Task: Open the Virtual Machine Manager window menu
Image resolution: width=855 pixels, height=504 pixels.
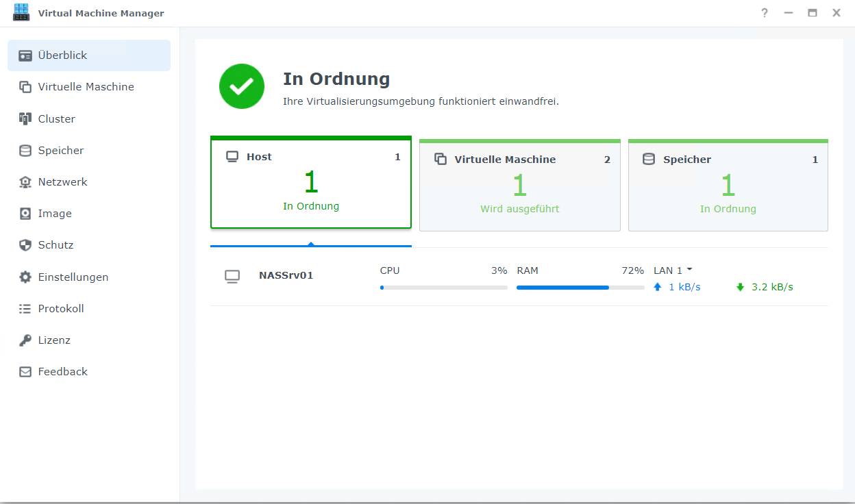Action: (x=21, y=12)
